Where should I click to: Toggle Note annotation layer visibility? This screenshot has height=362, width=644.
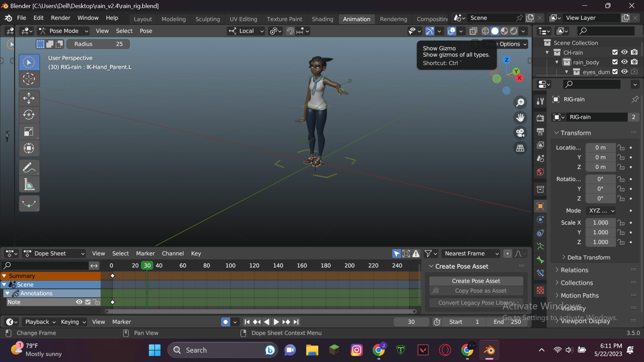click(79, 302)
